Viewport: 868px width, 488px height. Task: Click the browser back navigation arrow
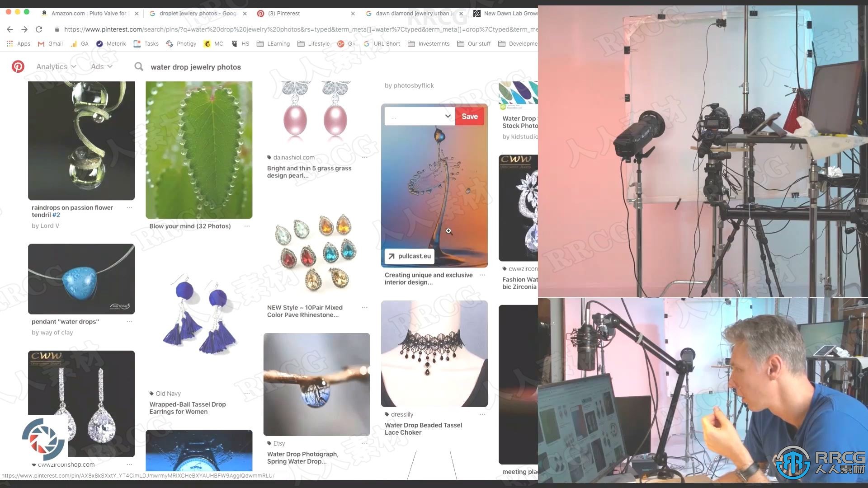point(10,29)
